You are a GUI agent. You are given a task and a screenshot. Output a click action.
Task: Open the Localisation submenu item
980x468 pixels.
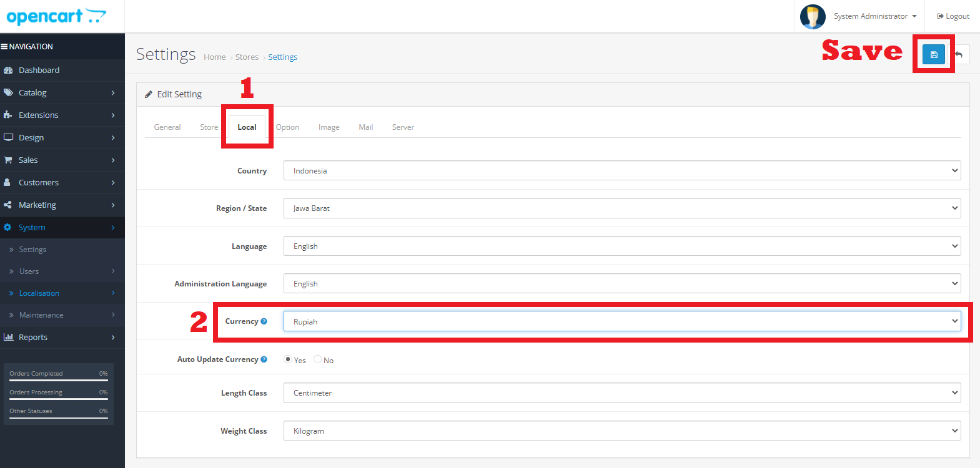point(39,293)
